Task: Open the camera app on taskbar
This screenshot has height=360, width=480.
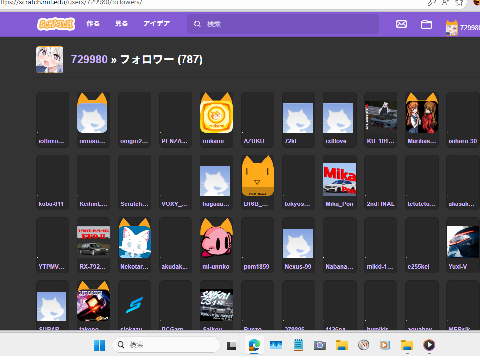Action: coord(320,345)
